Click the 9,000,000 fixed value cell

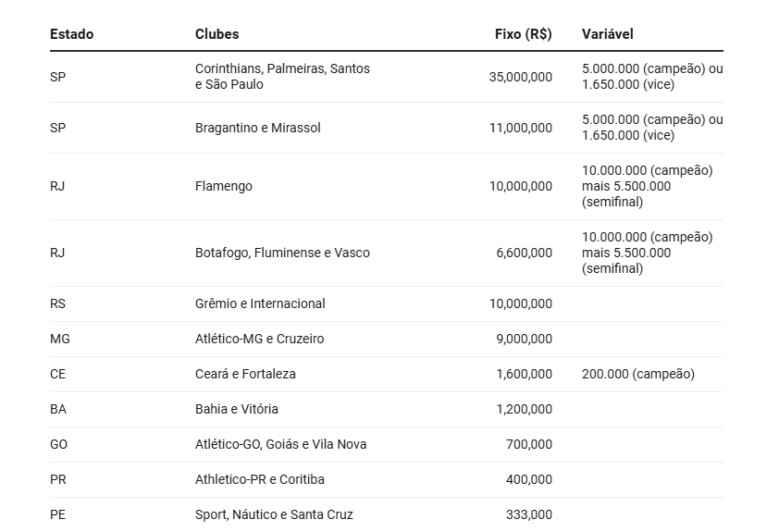524,339
